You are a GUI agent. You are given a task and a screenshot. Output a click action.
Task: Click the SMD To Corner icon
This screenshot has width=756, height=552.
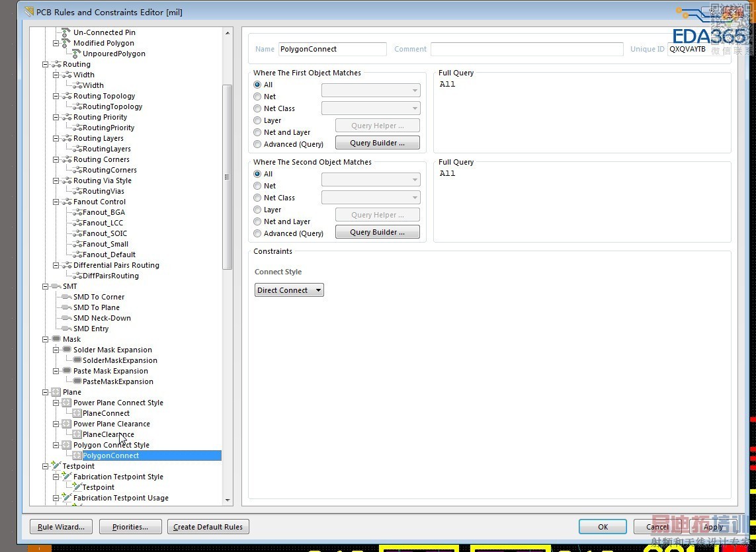pyautogui.click(x=67, y=297)
